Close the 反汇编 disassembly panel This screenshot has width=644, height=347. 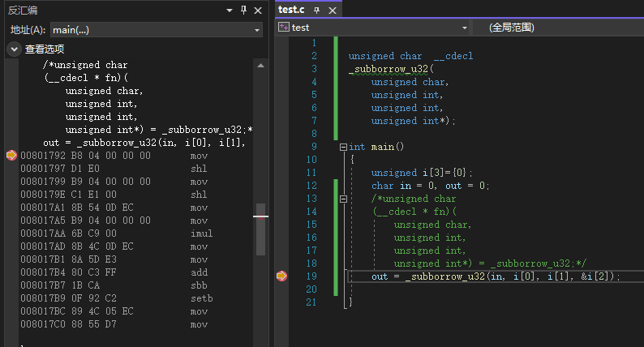(x=259, y=11)
